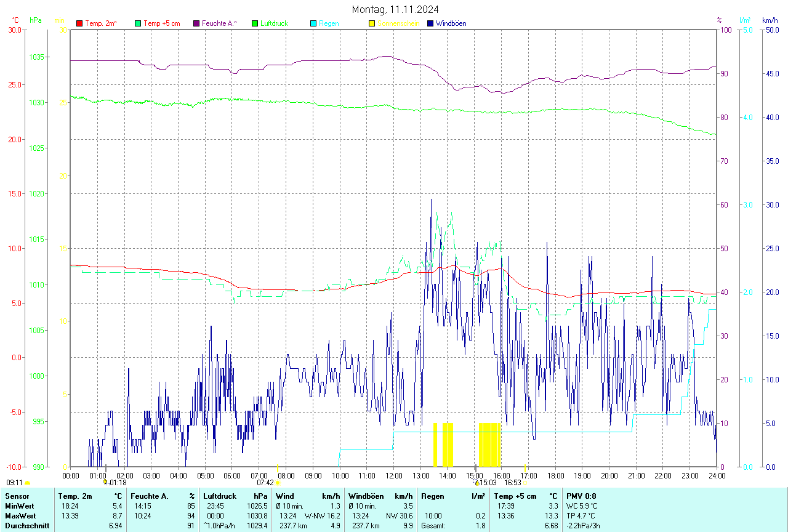The width and height of the screenshot is (788, 532).
Task: Select the Temp. 2m* legend label
Action: tap(101, 23)
